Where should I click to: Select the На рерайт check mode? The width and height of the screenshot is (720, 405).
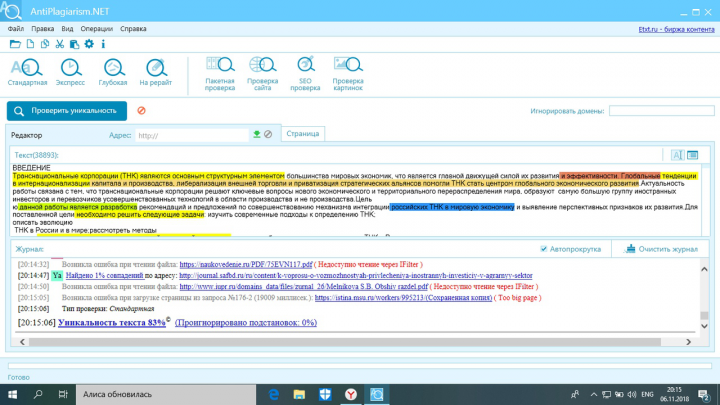pos(156,72)
